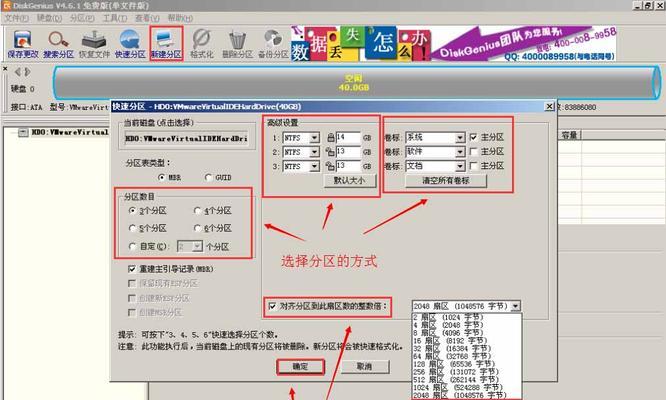The height and width of the screenshot is (400, 666).
Task: Open the 系统 volume label dropdown
Action: [460, 138]
